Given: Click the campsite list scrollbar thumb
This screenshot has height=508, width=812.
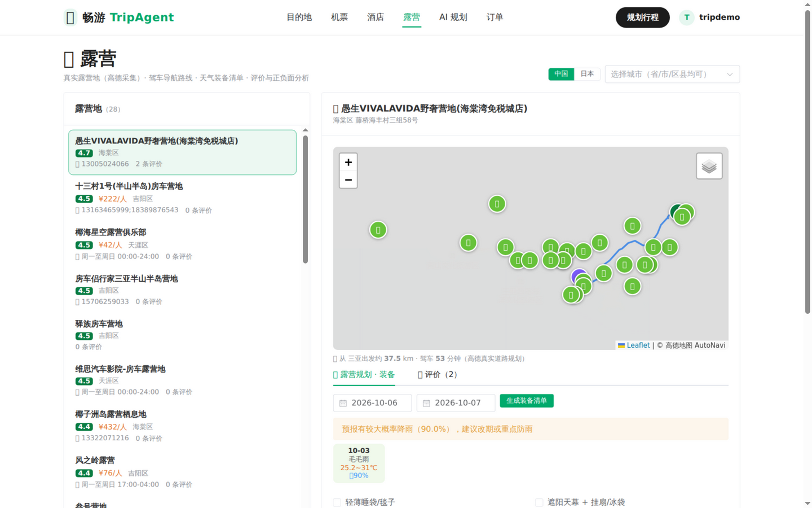Looking at the screenshot, I should pos(306,199).
